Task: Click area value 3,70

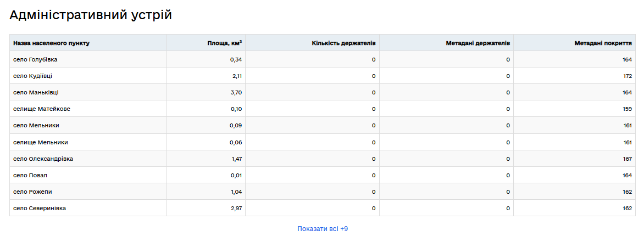Action: click(x=236, y=92)
